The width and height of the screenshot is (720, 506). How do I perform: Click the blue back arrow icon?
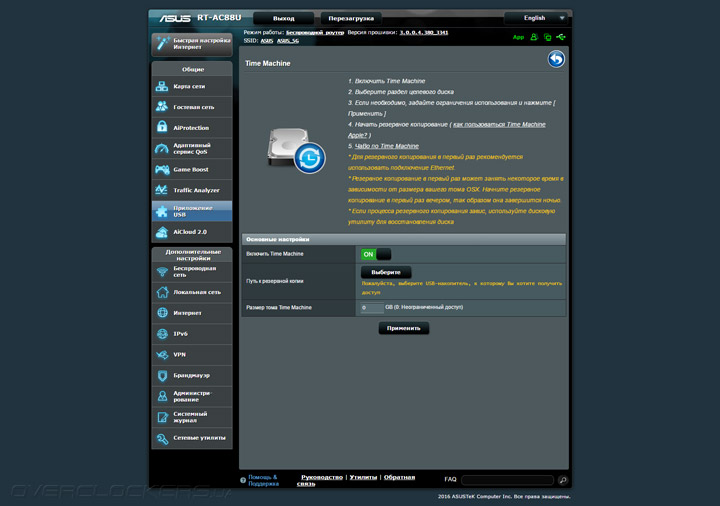[556, 60]
